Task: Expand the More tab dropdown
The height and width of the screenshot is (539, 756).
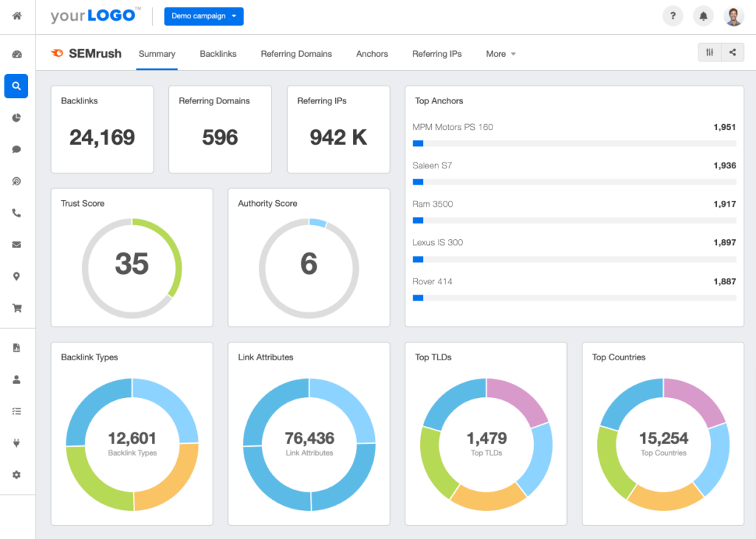Action: coord(501,53)
